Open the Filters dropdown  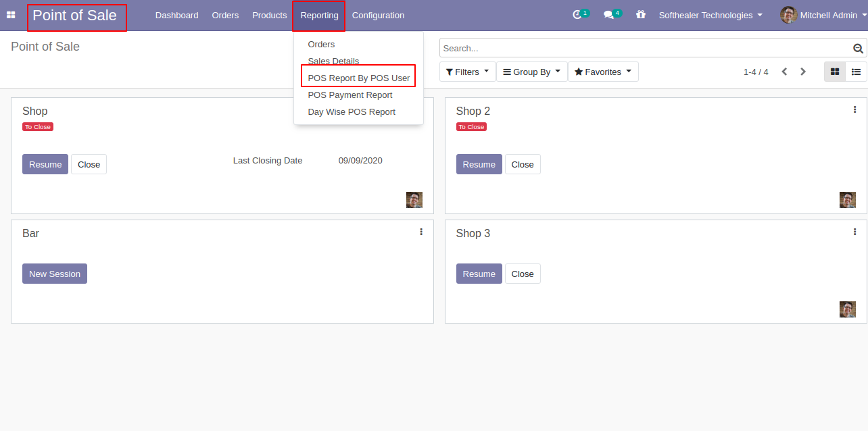coord(467,72)
